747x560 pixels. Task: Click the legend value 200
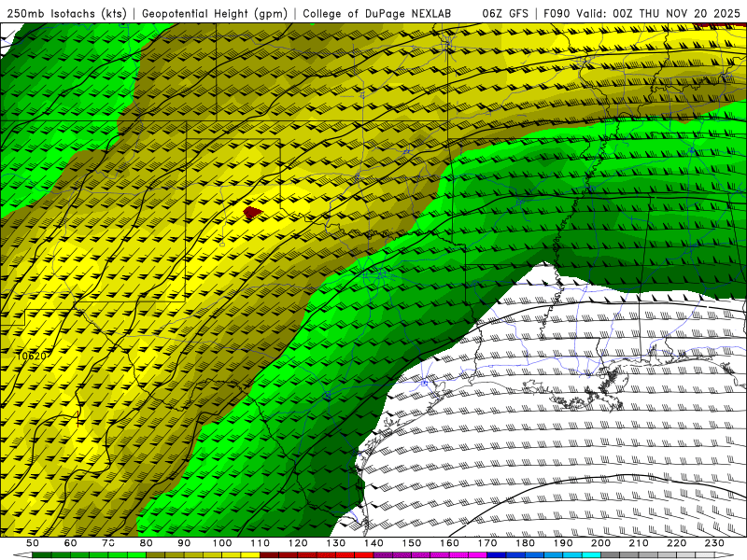[600, 543]
